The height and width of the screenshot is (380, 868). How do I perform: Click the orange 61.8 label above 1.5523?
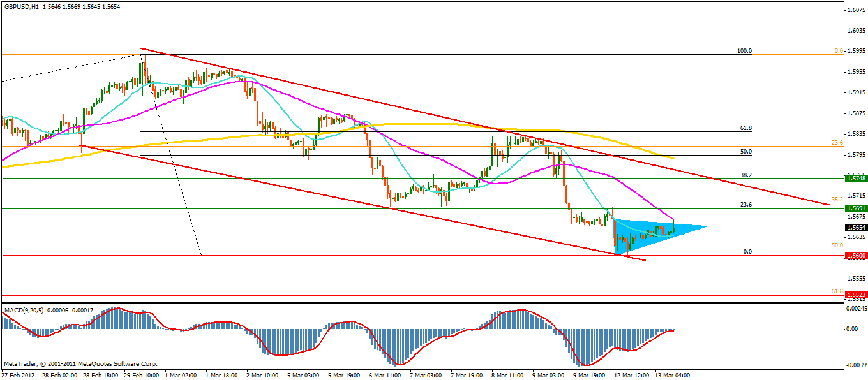(837, 291)
